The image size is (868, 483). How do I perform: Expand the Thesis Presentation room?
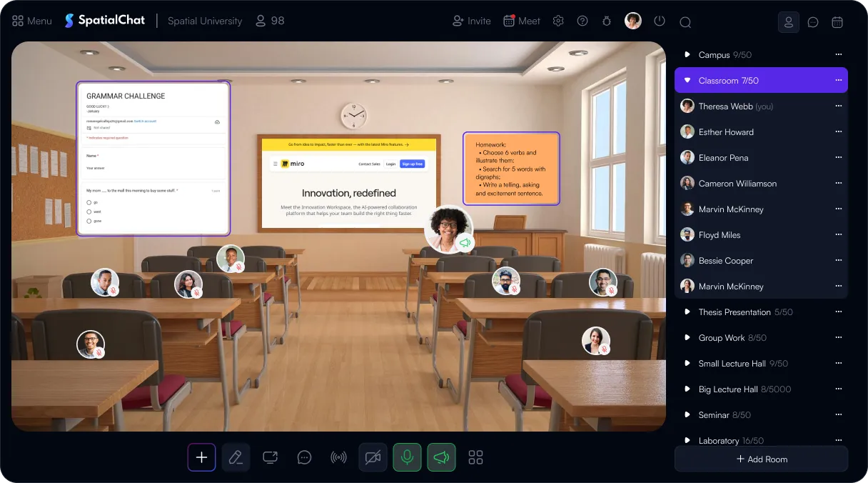pyautogui.click(x=687, y=312)
